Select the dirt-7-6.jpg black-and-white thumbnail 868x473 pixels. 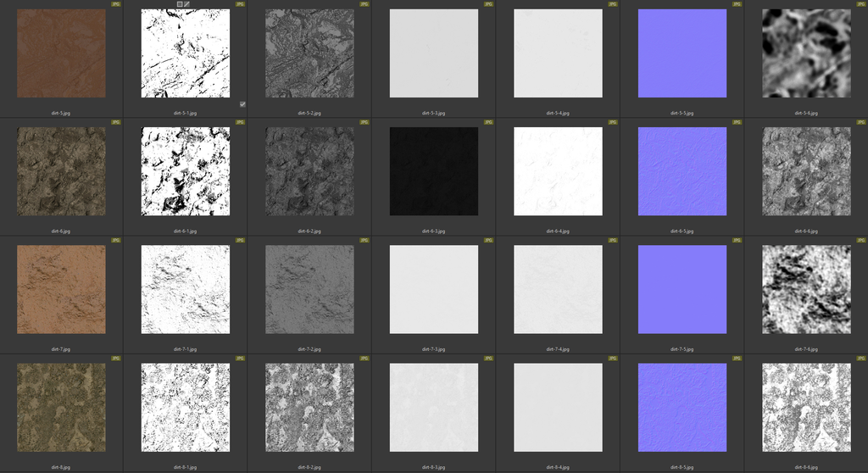(806, 290)
